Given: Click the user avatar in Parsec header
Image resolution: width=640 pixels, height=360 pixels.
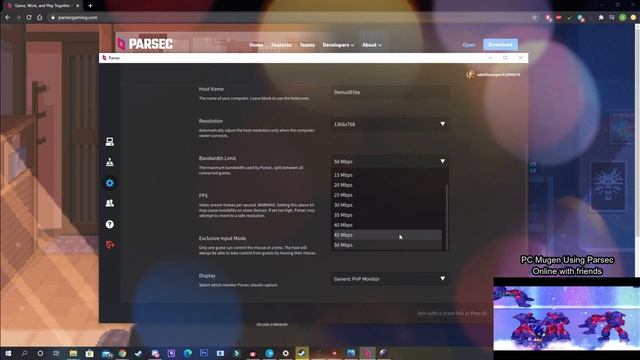Looking at the screenshot, I should (470, 74).
